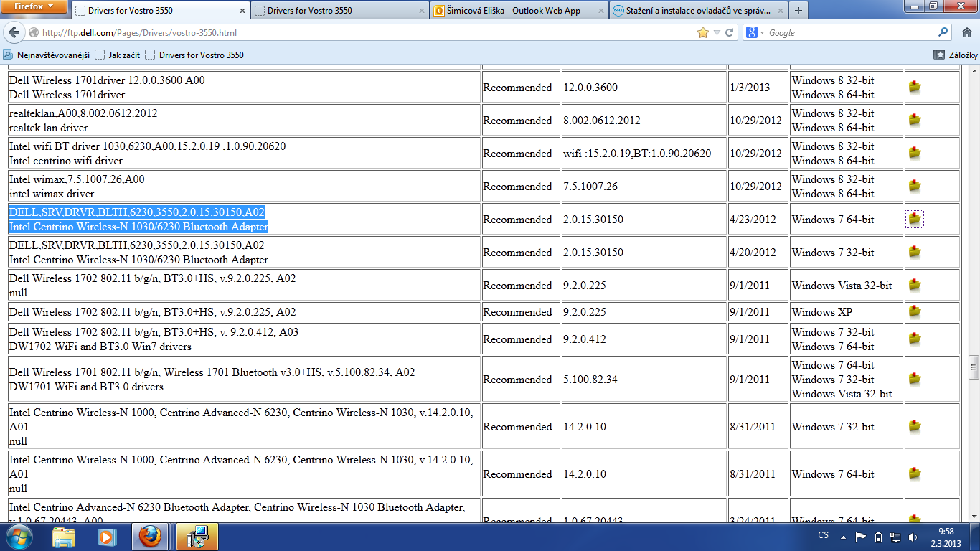The image size is (980, 551).
Task: Download Intel Centrino 14.2.0.10 for Windows 7 32-bit
Action: pyautogui.click(x=915, y=426)
